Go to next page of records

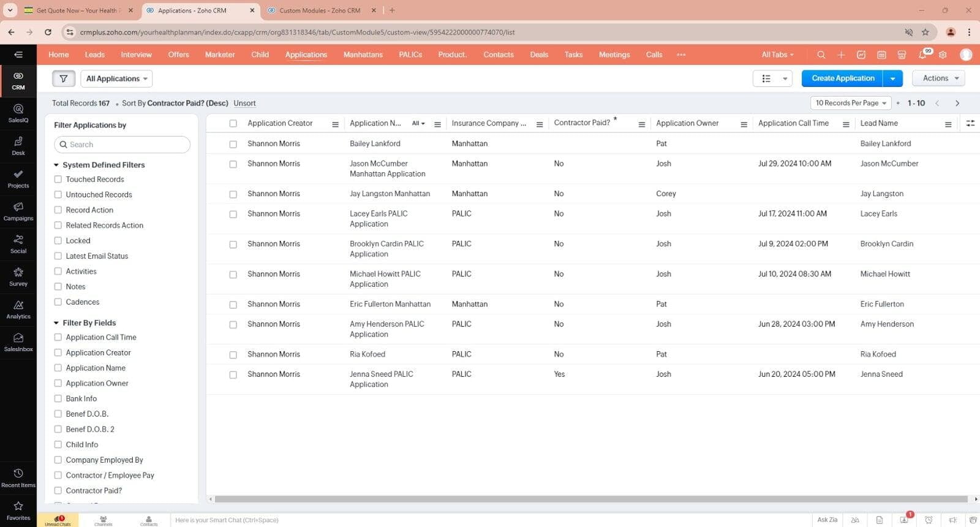click(957, 103)
